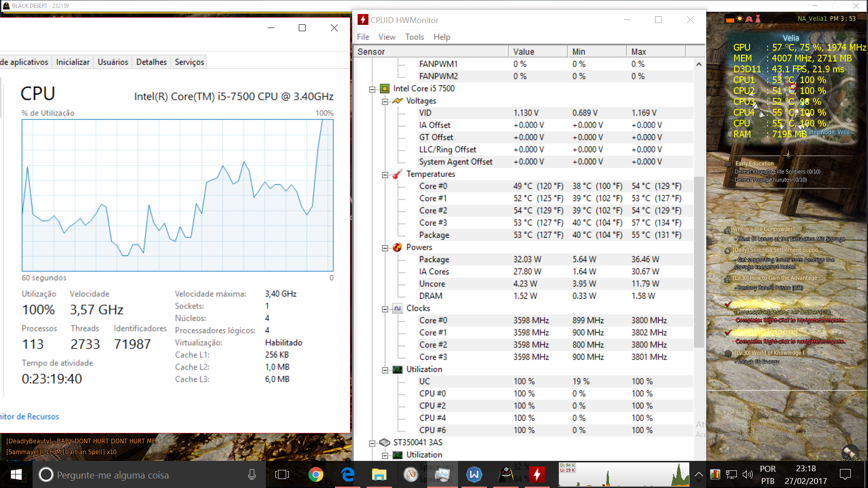Collapse the Powers tree section

(385, 248)
